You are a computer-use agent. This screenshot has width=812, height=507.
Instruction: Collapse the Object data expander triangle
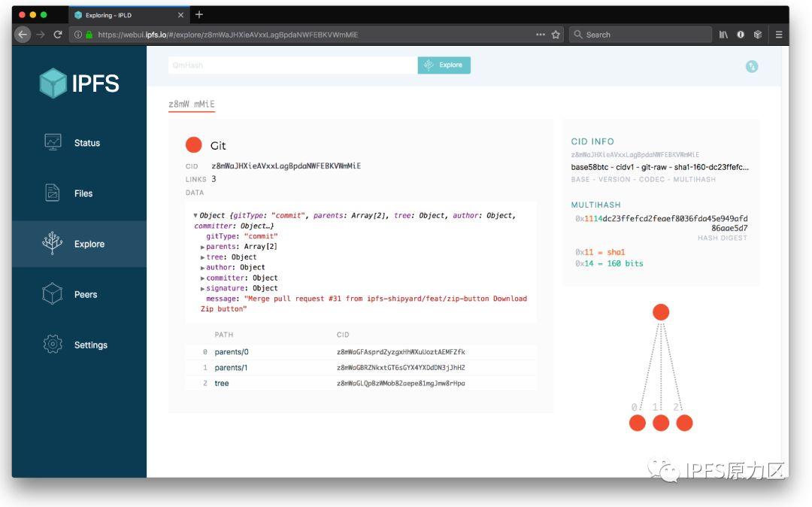(x=195, y=215)
